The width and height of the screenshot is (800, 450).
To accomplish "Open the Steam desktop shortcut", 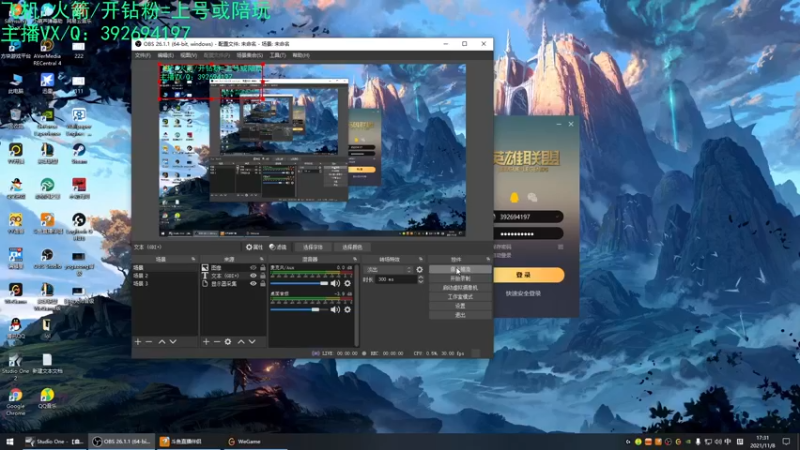I will tap(79, 153).
